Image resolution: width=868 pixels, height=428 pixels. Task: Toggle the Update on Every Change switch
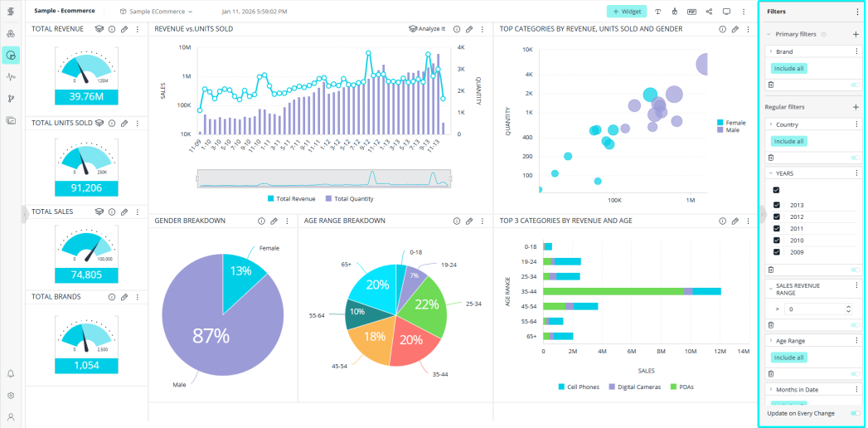[x=855, y=413]
